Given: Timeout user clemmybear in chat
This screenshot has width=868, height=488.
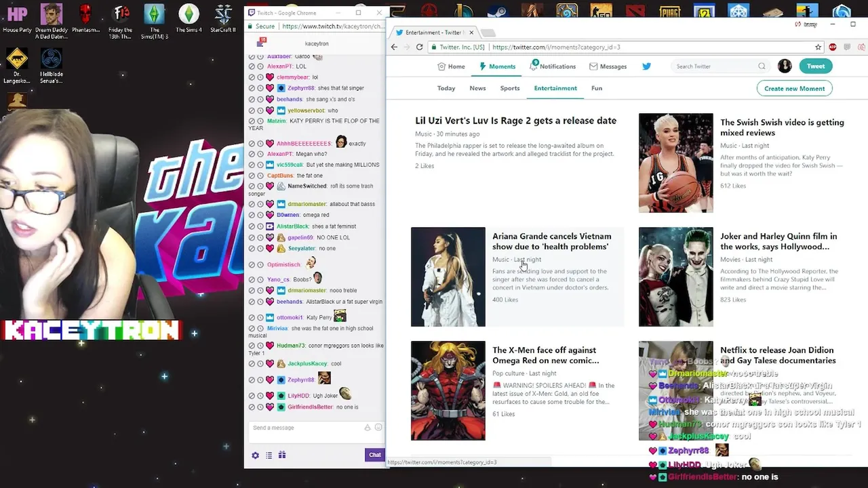Looking at the screenshot, I should click(x=260, y=77).
